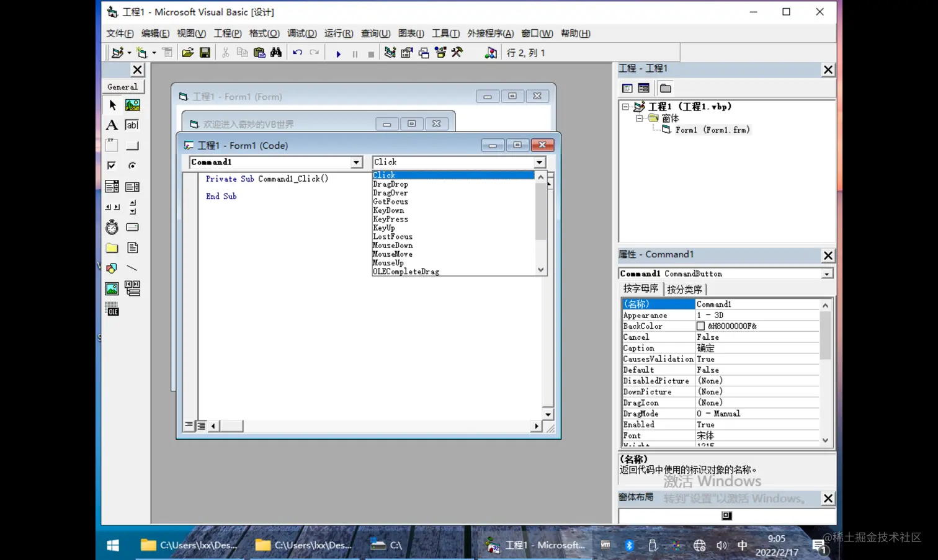Open the Form Layout Window toolbar icon
Image resolution: width=938 pixels, height=560 pixels.
[424, 53]
